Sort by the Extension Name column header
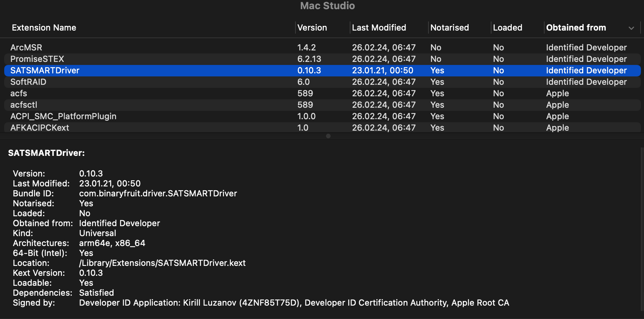 44,28
